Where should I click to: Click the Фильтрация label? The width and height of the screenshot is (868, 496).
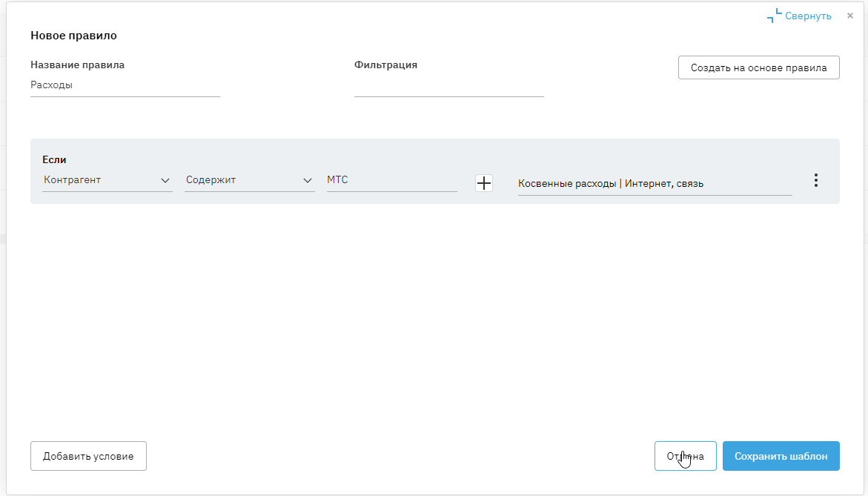(385, 65)
